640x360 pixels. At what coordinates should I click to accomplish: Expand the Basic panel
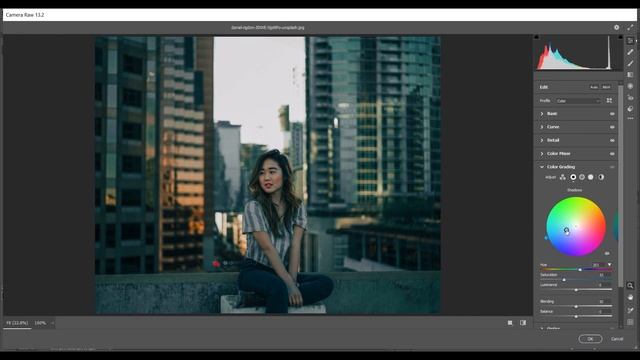click(542, 114)
